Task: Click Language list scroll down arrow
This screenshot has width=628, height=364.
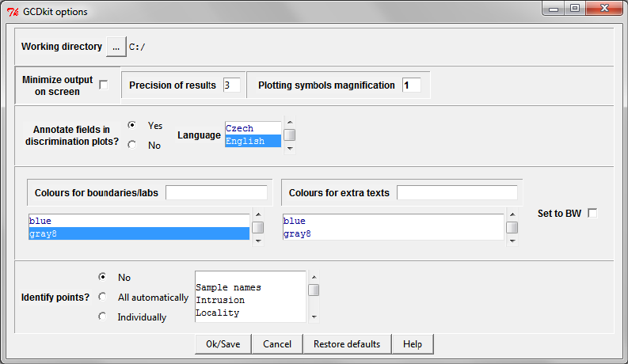Action: click(290, 149)
